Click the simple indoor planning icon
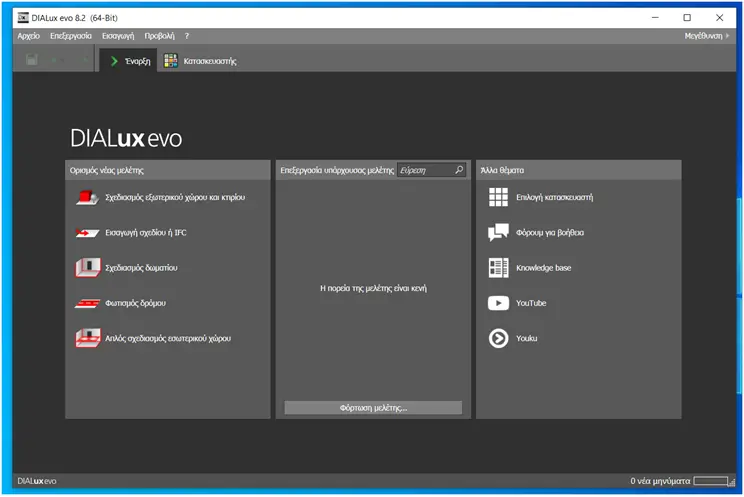 click(x=88, y=338)
